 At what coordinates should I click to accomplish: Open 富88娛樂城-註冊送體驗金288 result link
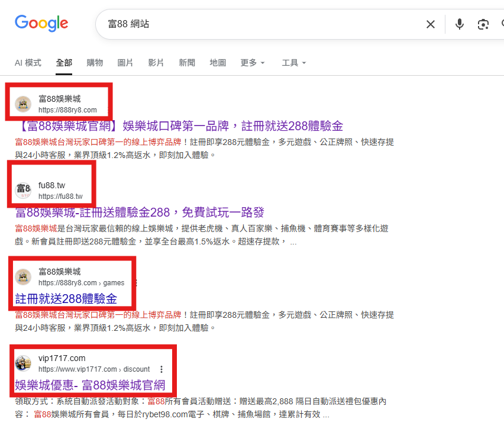[x=140, y=212]
